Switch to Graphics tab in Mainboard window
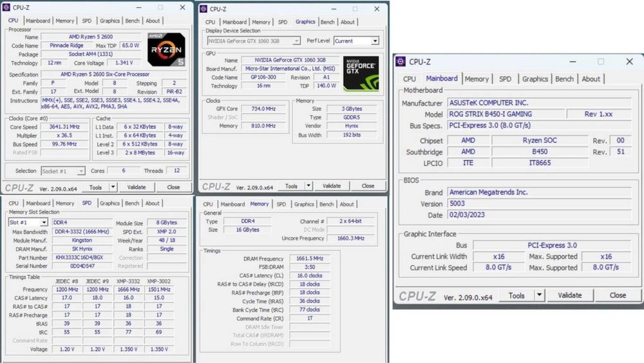The width and height of the screenshot is (644, 363). click(535, 79)
